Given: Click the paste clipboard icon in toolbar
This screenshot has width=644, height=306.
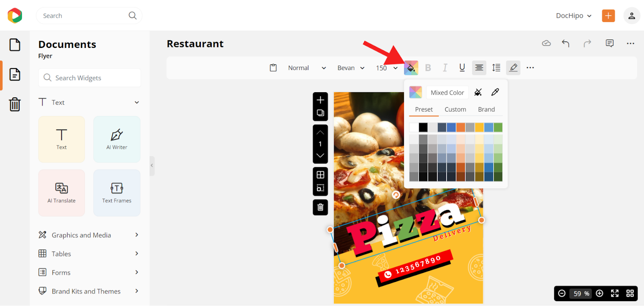Looking at the screenshot, I should [x=273, y=68].
